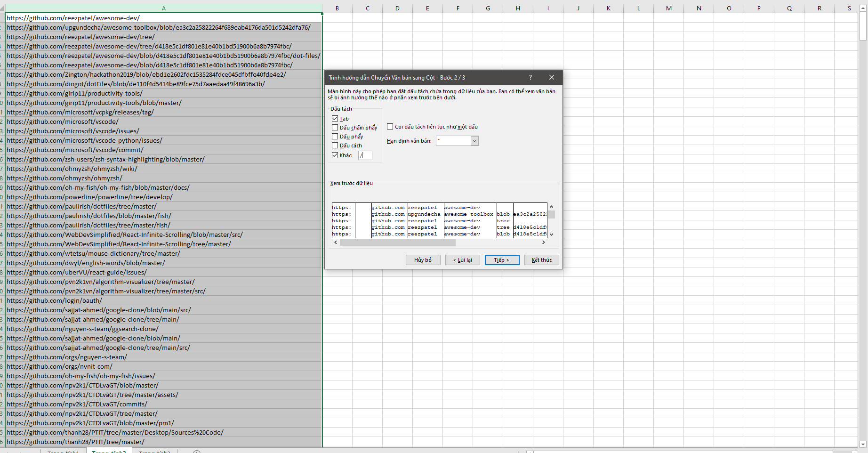Click the preview's right scroll arrow
The height and width of the screenshot is (453, 868).
544,243
